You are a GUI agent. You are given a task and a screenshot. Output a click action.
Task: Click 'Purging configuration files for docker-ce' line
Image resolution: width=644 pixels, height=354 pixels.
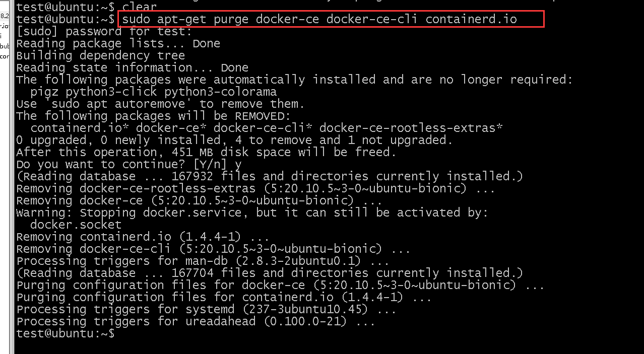point(280,285)
